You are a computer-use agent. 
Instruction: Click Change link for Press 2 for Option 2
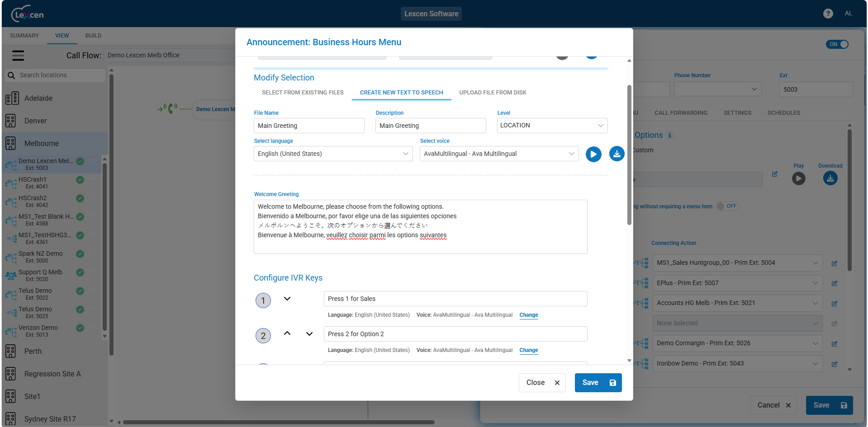click(529, 350)
